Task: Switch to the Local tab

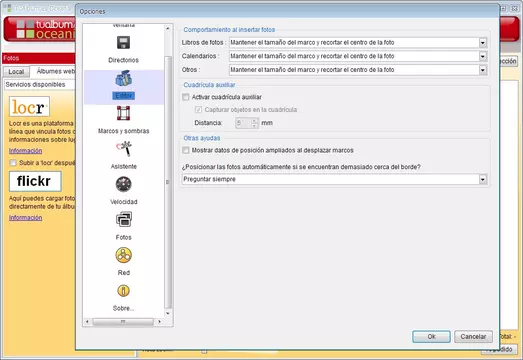Action: point(16,72)
